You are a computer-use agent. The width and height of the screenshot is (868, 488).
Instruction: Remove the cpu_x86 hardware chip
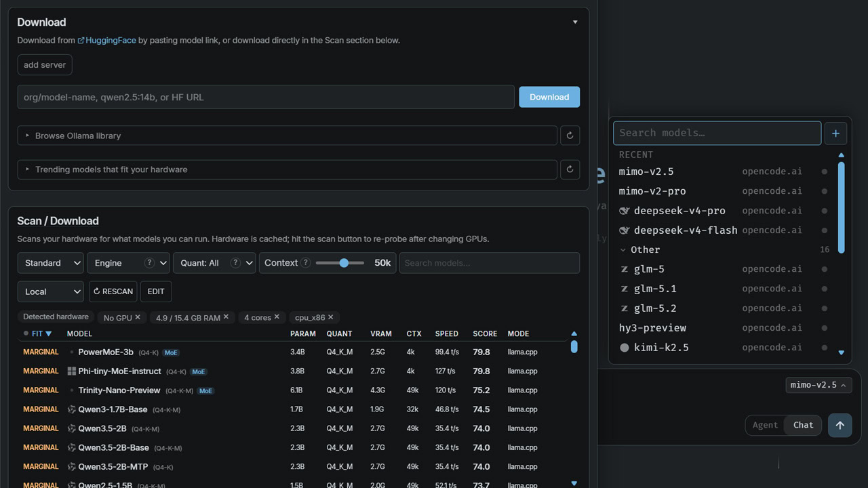(x=331, y=317)
